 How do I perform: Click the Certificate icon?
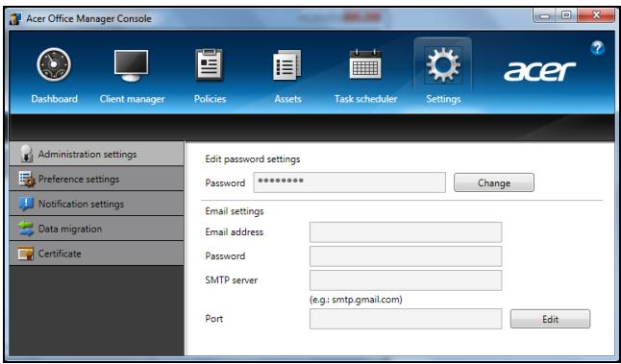(26, 254)
